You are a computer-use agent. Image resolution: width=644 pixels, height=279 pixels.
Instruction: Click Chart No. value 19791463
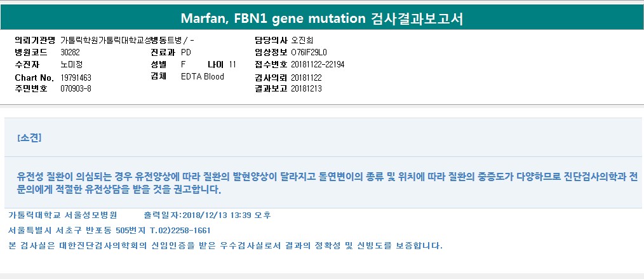click(x=76, y=77)
